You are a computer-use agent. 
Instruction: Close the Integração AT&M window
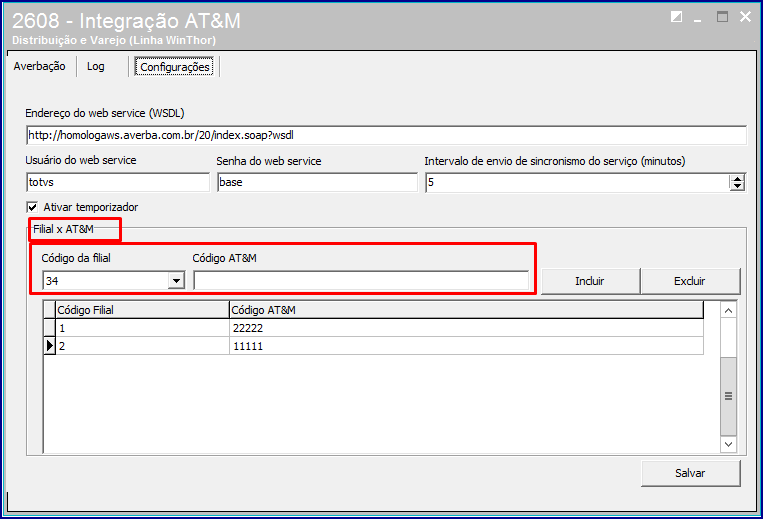745,17
